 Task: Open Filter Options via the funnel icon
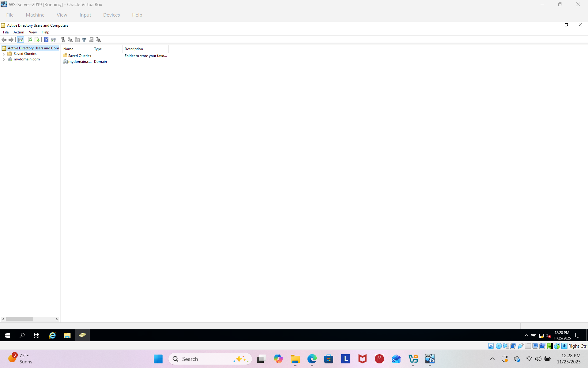coord(84,40)
